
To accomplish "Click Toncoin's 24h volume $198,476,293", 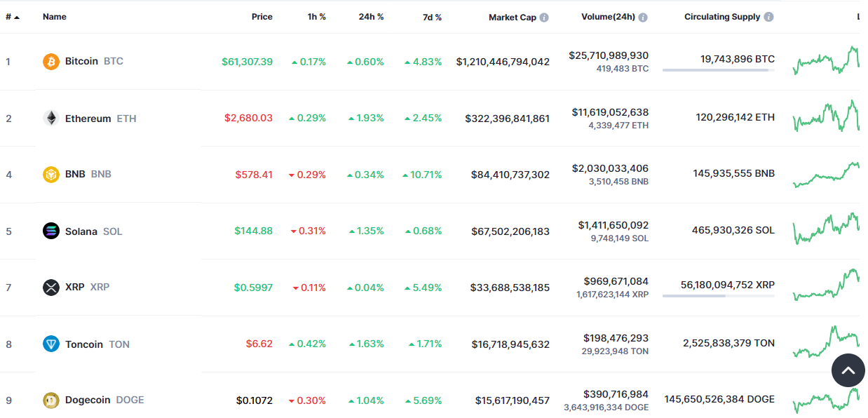I will point(616,338).
